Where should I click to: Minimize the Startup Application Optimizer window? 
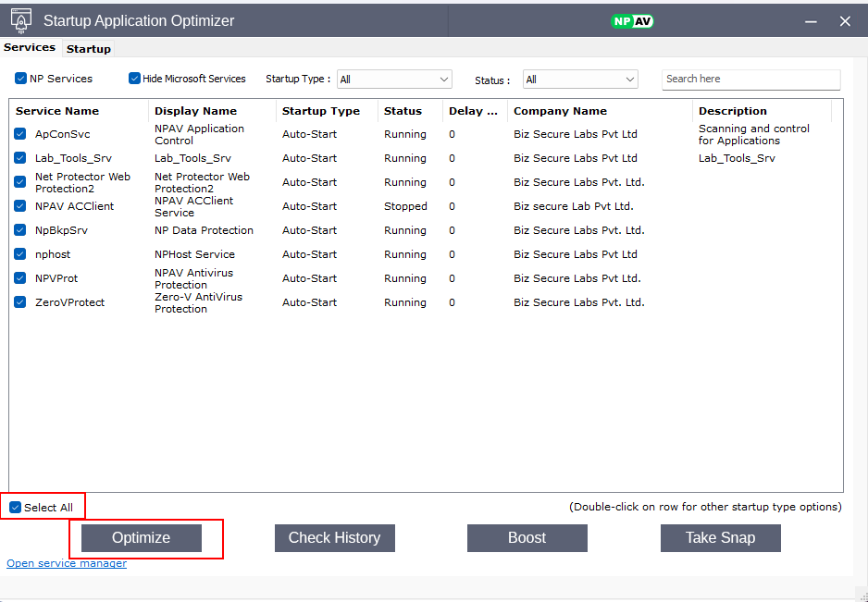[810, 20]
